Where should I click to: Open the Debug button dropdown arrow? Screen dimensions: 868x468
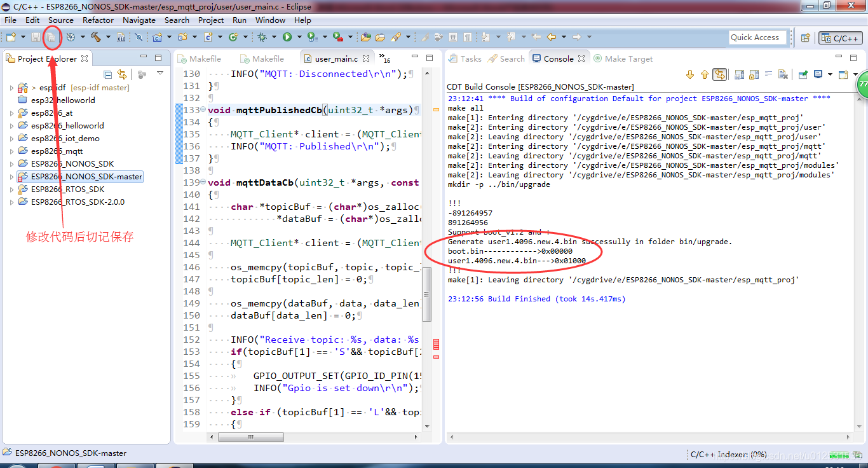click(274, 38)
